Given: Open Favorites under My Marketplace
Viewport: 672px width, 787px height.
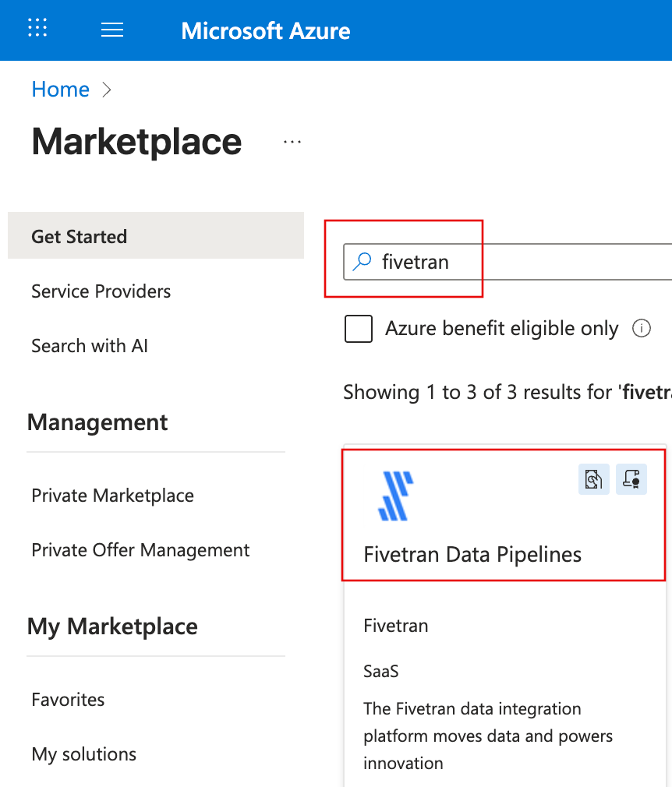Looking at the screenshot, I should (67, 700).
